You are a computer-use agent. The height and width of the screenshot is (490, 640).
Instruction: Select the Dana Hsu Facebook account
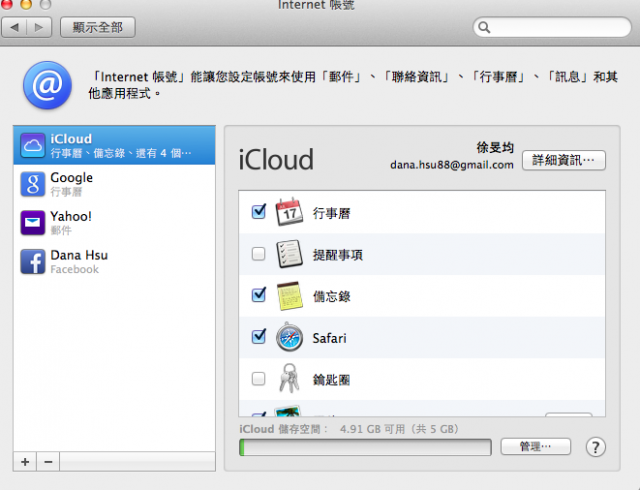coord(114,262)
